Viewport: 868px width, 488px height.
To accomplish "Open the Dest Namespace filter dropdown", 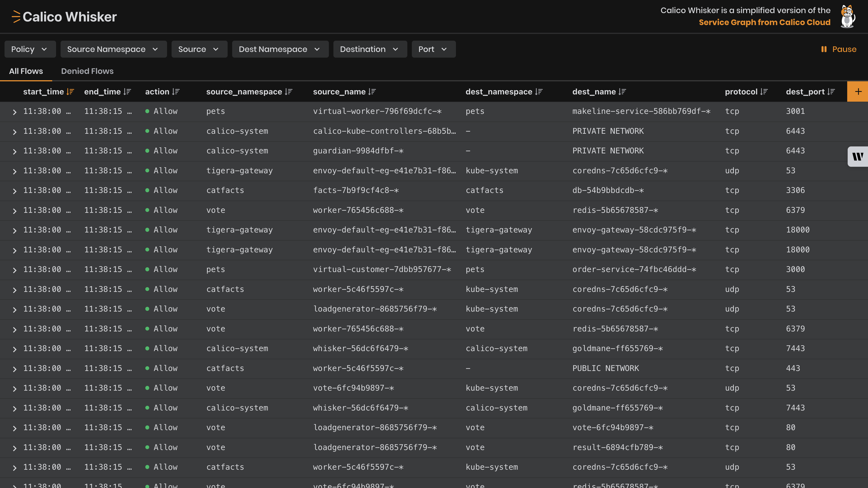I will tap(280, 49).
